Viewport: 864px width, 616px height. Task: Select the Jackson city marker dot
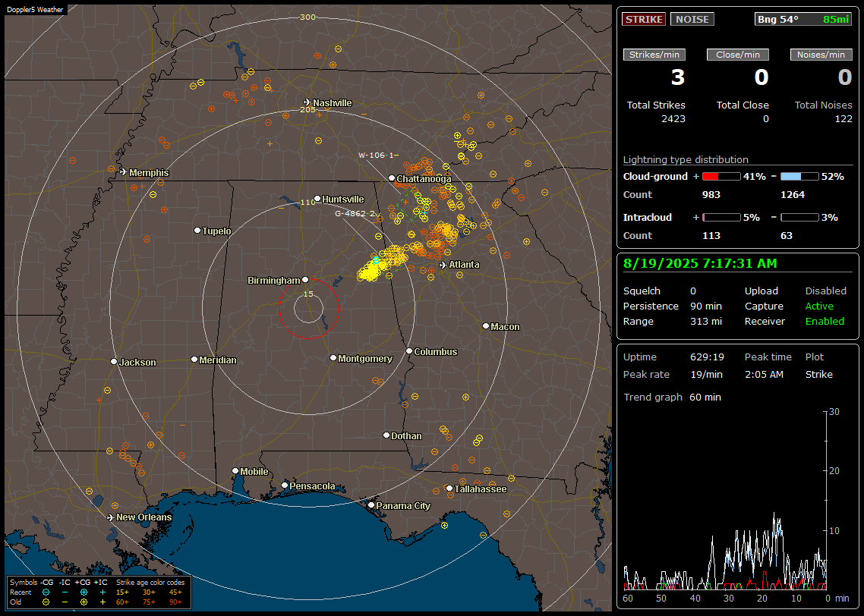(114, 362)
